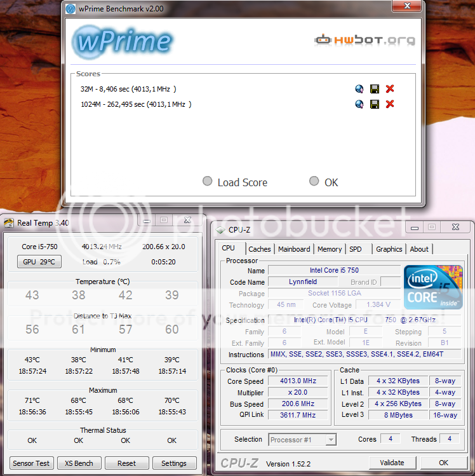
Task: Select the OK radio option in wPrime
Action: click(314, 181)
